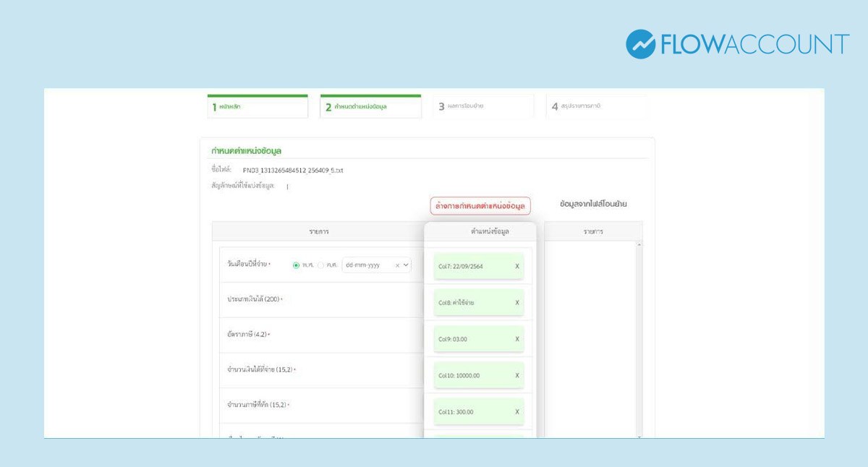
Task: Go to step 1 หน้าหลัก tab
Action: click(x=258, y=106)
